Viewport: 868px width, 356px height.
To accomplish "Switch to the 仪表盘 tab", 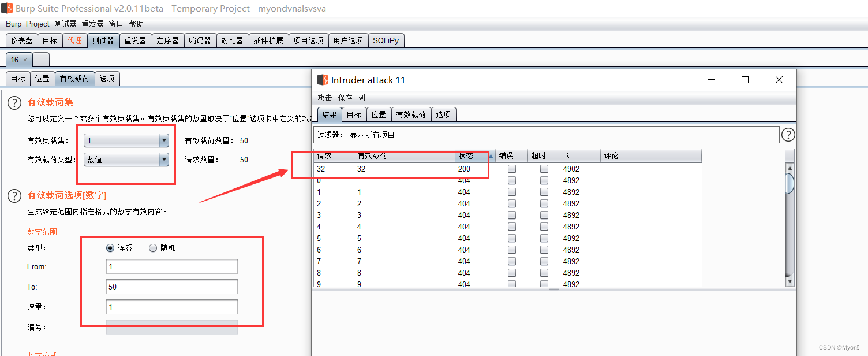I will [x=22, y=40].
